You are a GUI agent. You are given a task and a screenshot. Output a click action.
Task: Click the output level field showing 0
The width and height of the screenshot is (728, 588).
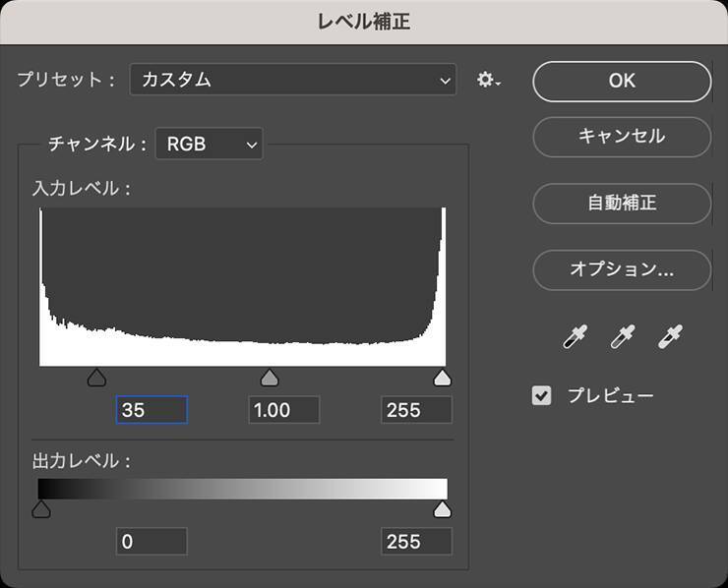[152, 541]
